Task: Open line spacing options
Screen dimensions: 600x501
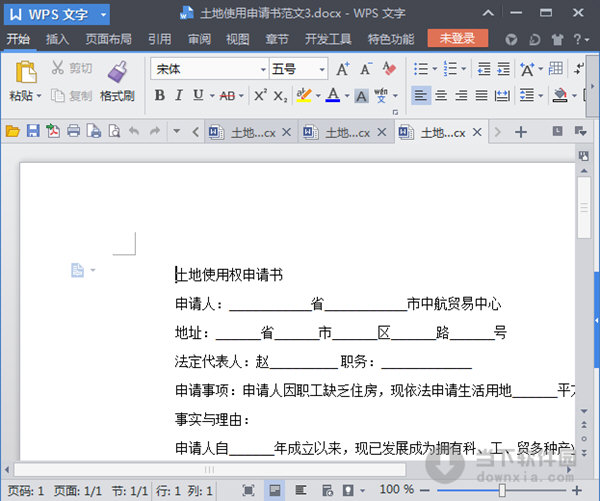Action: coord(527,95)
